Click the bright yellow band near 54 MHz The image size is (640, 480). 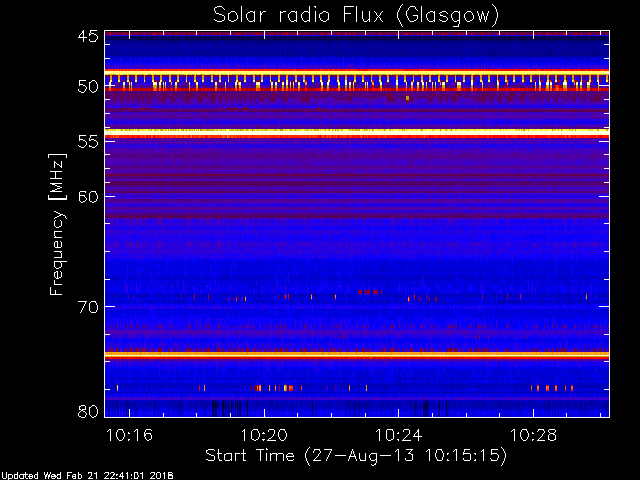(356, 131)
